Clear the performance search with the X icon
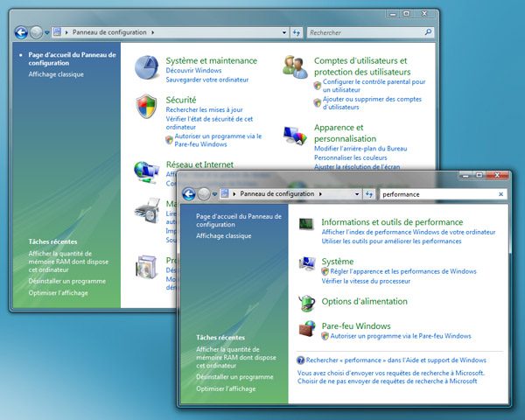 (x=500, y=194)
